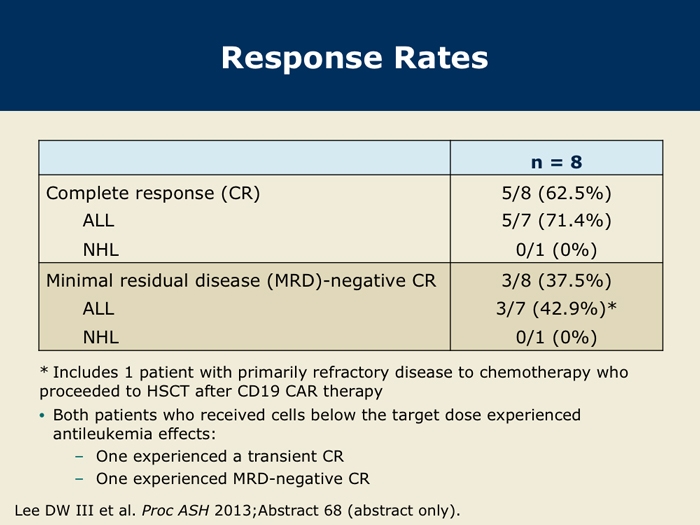Click the 3/7 (42.9%)* value
Viewport: 700px width, 525px height.
[556, 308]
